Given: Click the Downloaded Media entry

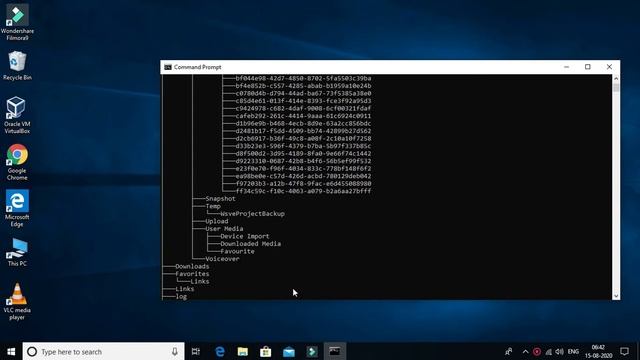Looking at the screenshot, I should click(251, 244).
